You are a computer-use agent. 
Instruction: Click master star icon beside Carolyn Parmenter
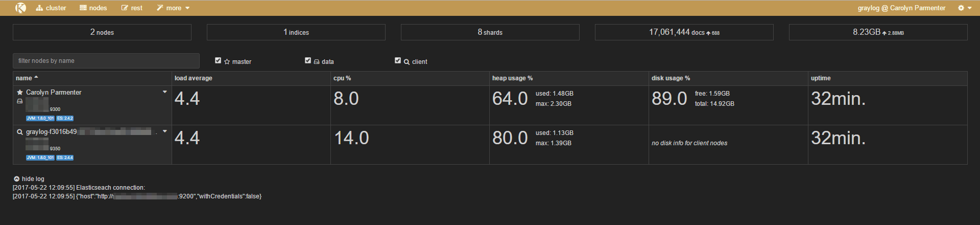click(x=20, y=93)
